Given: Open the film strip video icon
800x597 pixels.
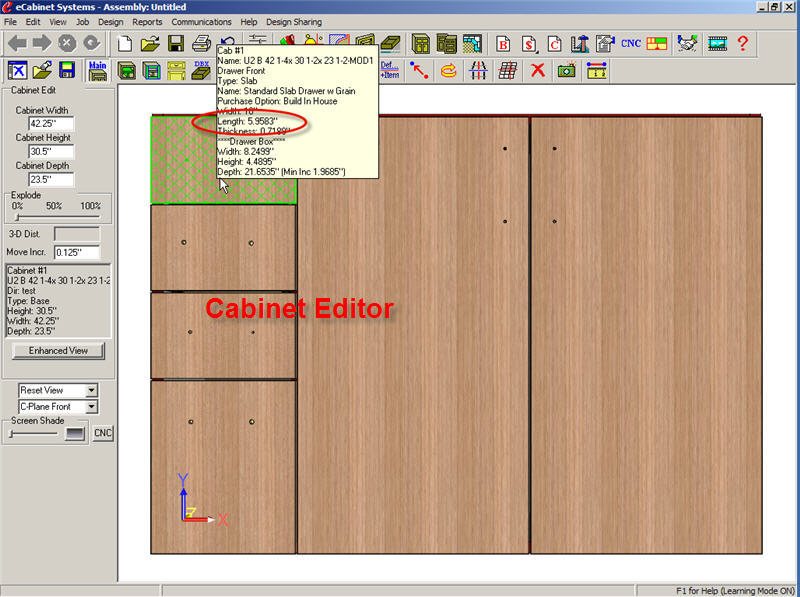Looking at the screenshot, I should 717,43.
